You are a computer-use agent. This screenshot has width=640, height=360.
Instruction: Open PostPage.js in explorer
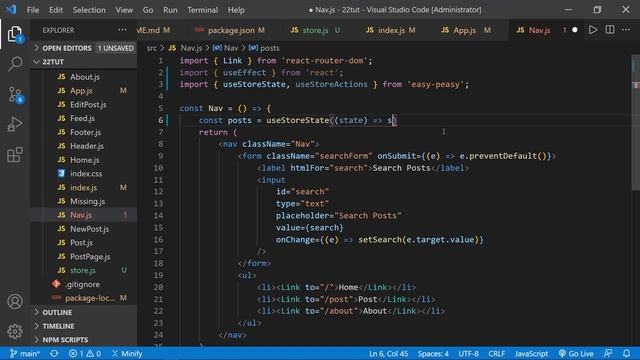tap(90, 257)
